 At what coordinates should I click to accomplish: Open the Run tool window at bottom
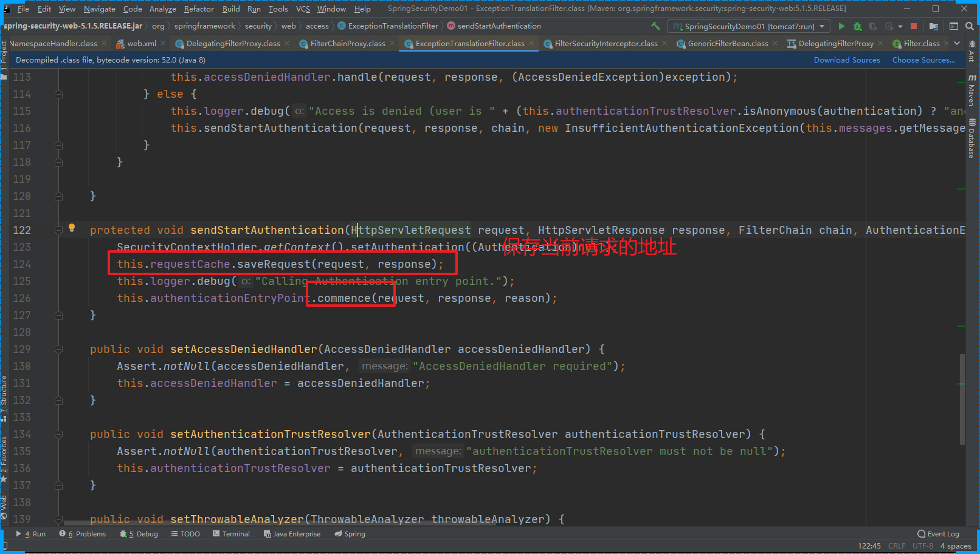[31, 534]
